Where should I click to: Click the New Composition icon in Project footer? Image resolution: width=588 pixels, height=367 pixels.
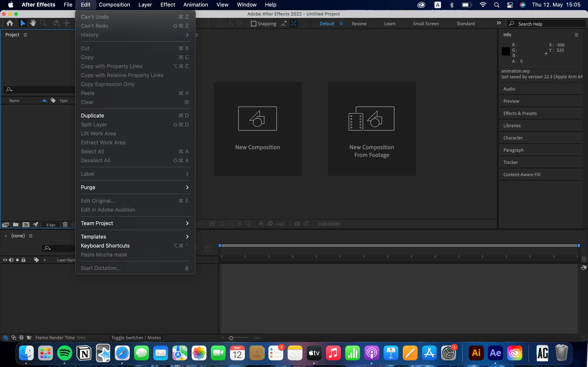[x=26, y=224]
